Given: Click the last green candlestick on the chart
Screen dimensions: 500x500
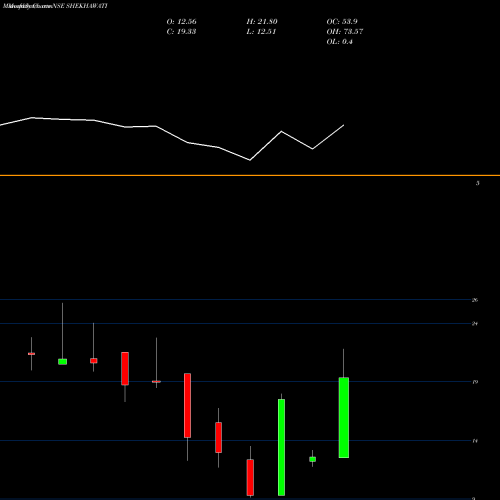Looking at the screenshot, I should [344, 417].
